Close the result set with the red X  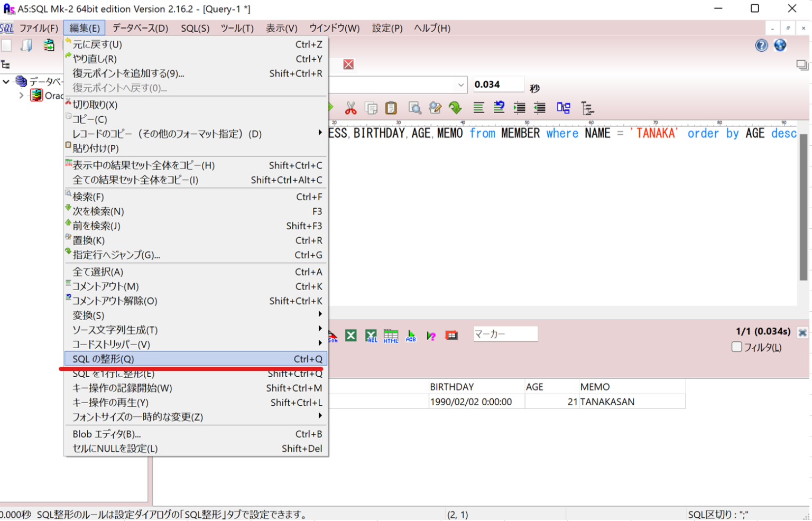click(x=803, y=332)
